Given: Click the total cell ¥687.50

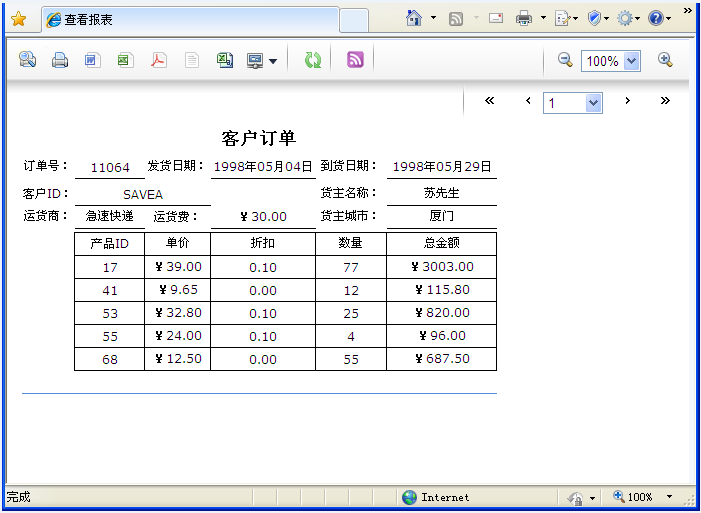Looking at the screenshot, I should click(442, 359).
